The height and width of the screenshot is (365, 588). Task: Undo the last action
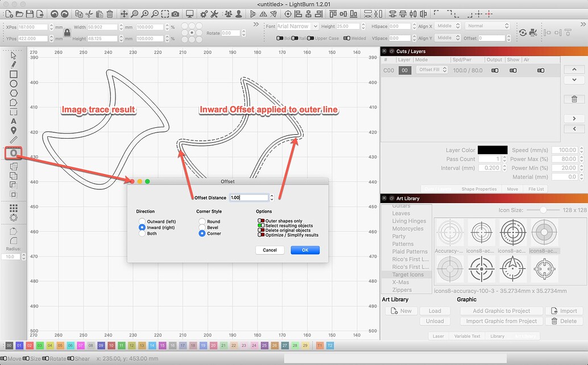point(55,14)
